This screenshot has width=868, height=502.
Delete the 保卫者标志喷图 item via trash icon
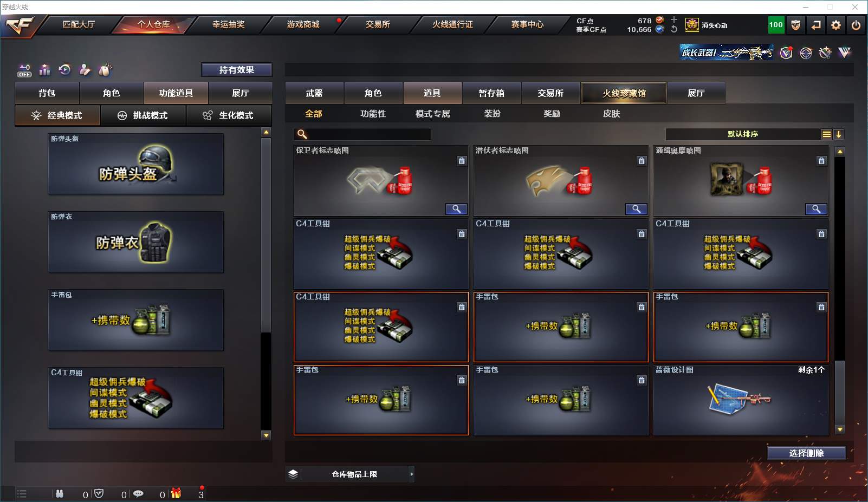coord(462,161)
